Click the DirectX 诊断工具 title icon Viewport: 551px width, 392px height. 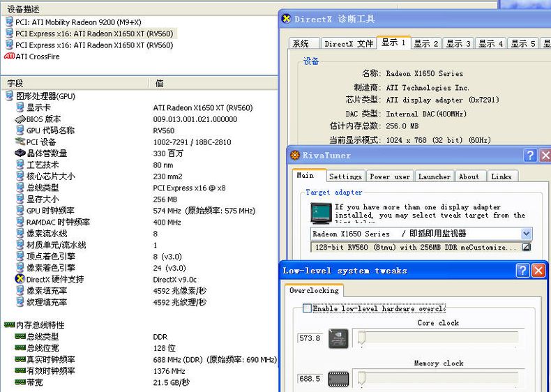(287, 18)
